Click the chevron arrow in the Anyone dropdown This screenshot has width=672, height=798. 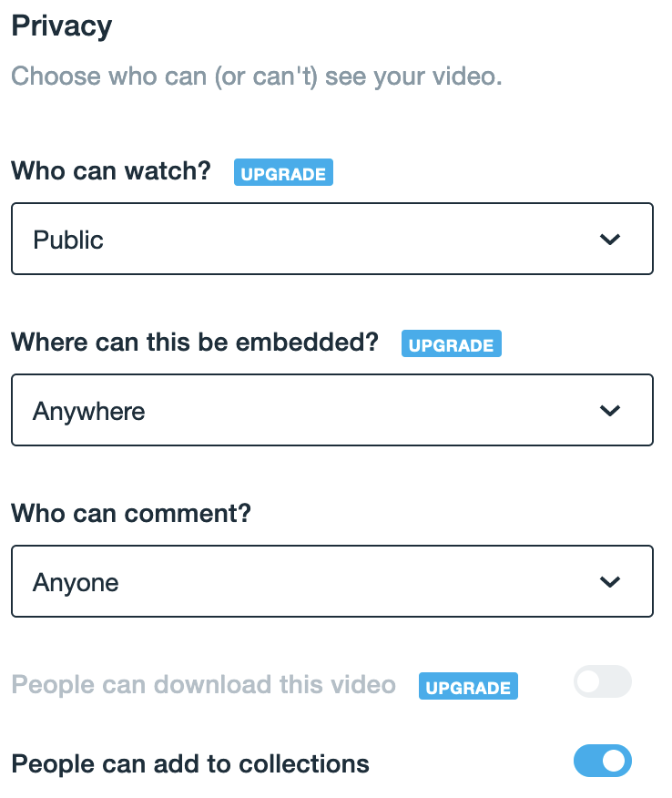610,582
